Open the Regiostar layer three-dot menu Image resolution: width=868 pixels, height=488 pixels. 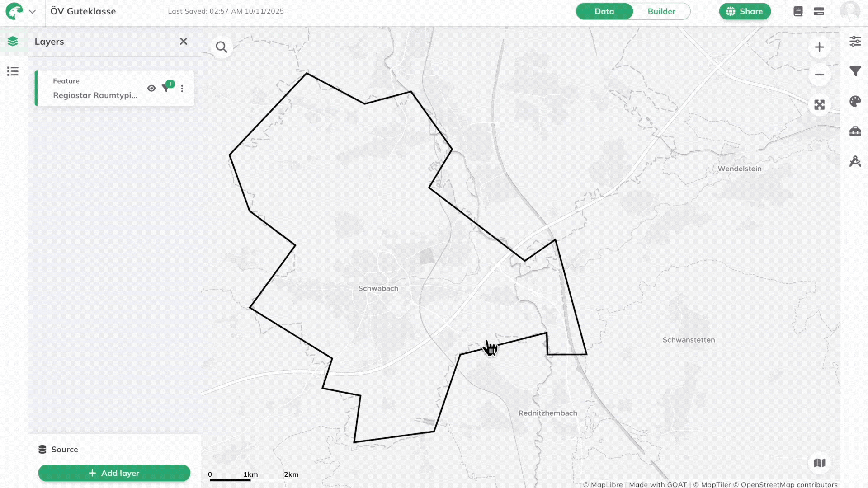tap(182, 88)
